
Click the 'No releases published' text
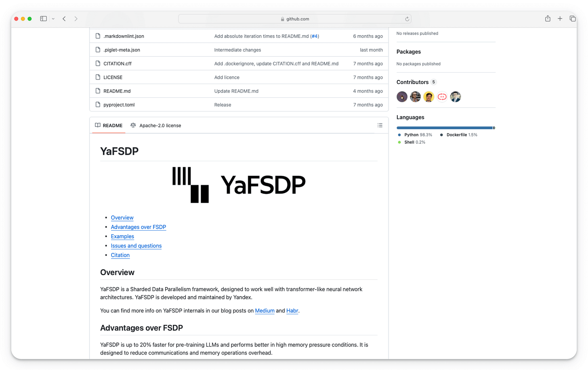(417, 34)
